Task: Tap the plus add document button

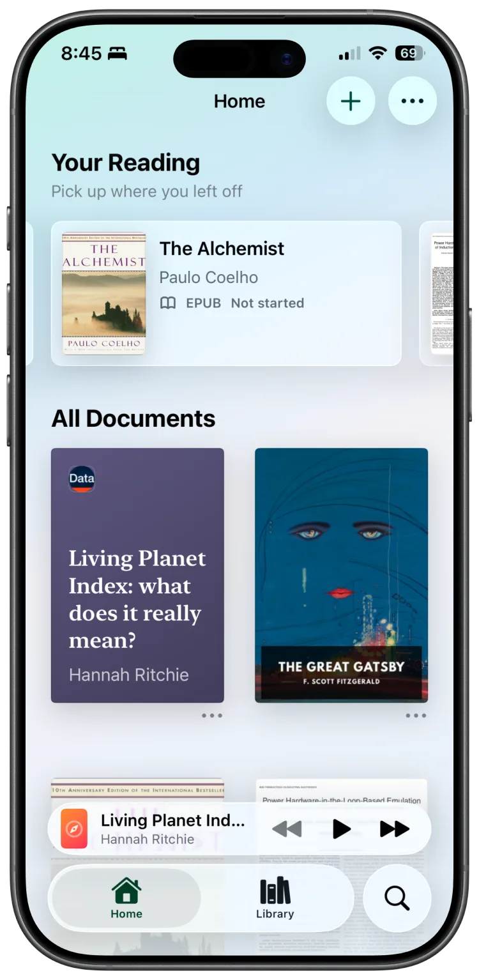Action: [x=350, y=101]
